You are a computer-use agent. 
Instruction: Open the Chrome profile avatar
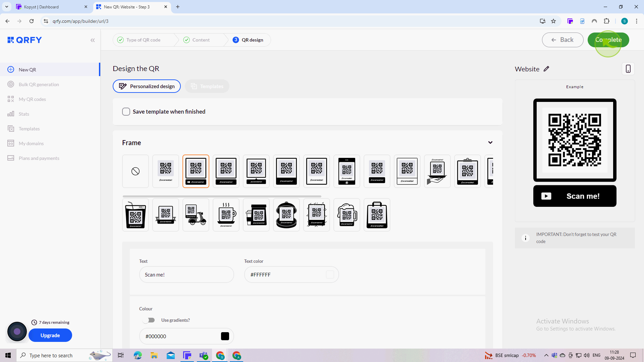[625, 21]
